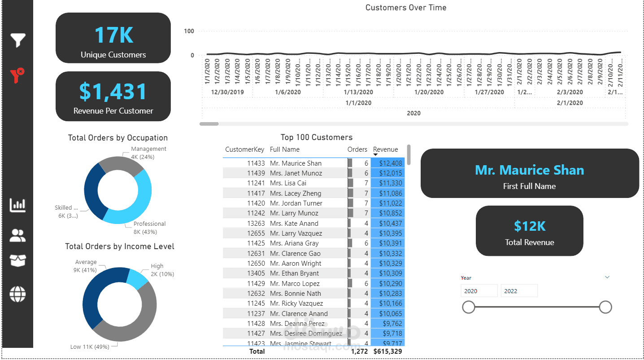The width and height of the screenshot is (644, 360).
Task: Select the Mr. Clarence Gao row
Action: [313, 253]
